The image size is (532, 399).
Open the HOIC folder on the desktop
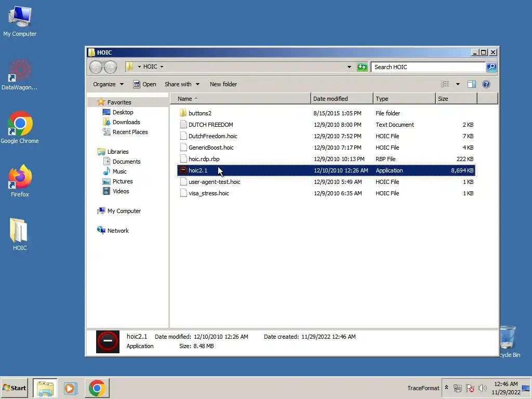point(20,234)
